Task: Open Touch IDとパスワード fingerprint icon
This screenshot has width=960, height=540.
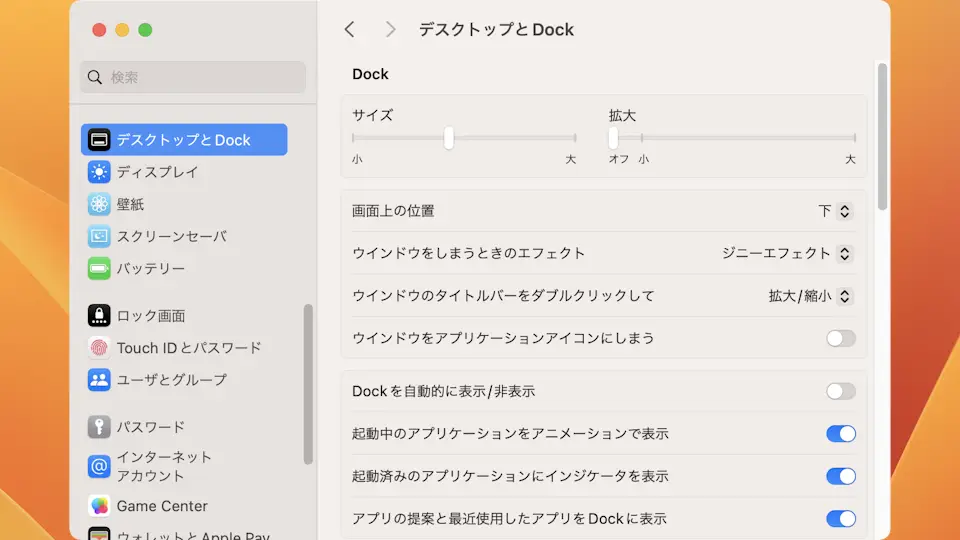Action: tap(98, 348)
